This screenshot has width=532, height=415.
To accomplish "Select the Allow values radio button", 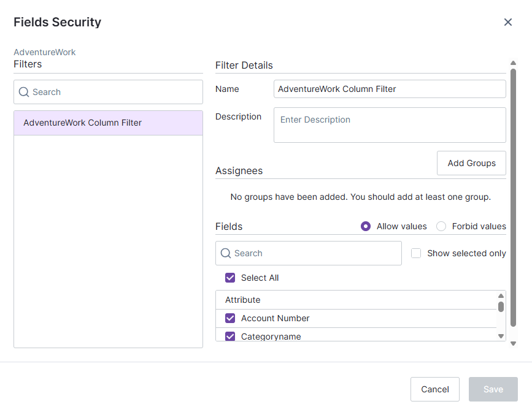I will click(x=366, y=226).
